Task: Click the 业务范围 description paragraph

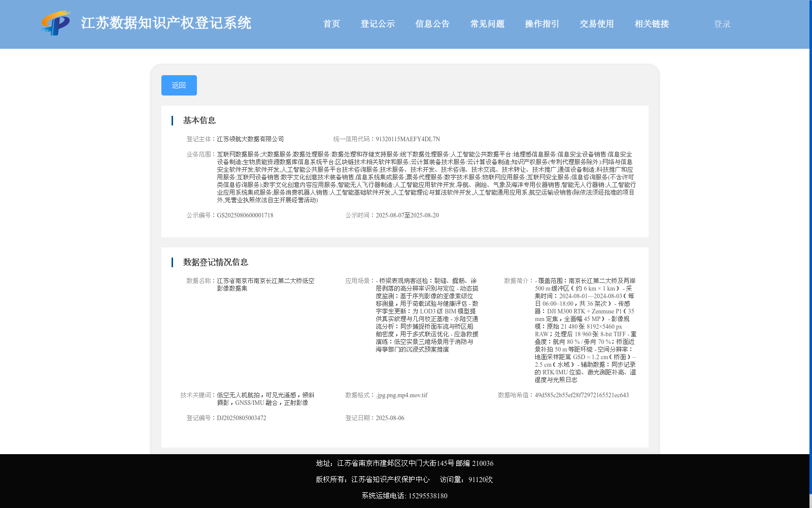Action: pos(426,177)
